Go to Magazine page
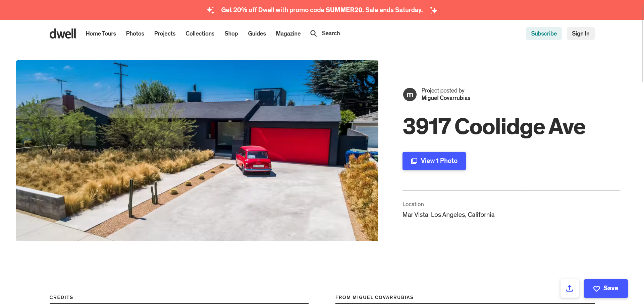The width and height of the screenshot is (644, 306). (x=288, y=34)
